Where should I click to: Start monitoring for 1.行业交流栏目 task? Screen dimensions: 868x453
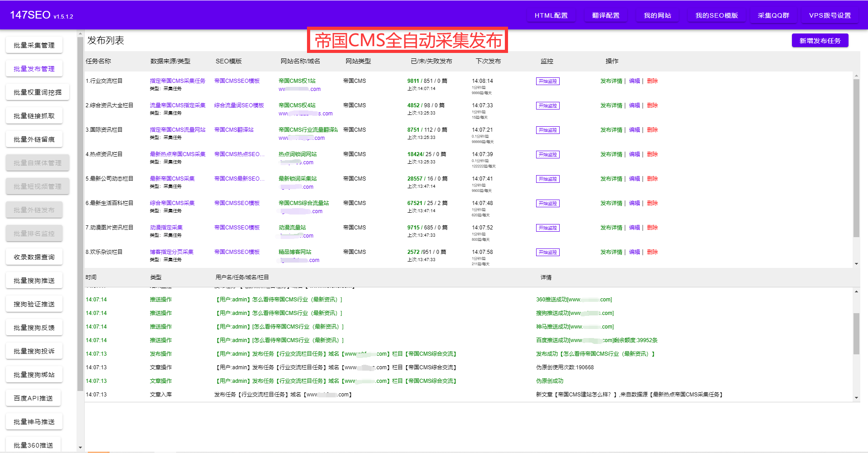[548, 81]
